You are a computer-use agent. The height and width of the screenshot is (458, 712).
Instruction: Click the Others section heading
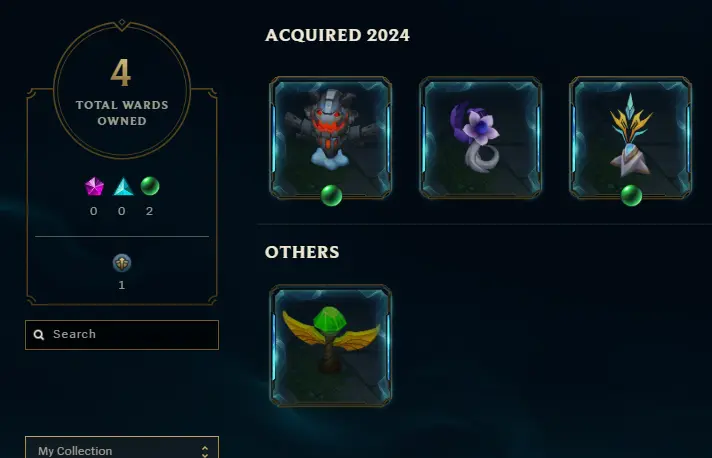[x=302, y=252]
